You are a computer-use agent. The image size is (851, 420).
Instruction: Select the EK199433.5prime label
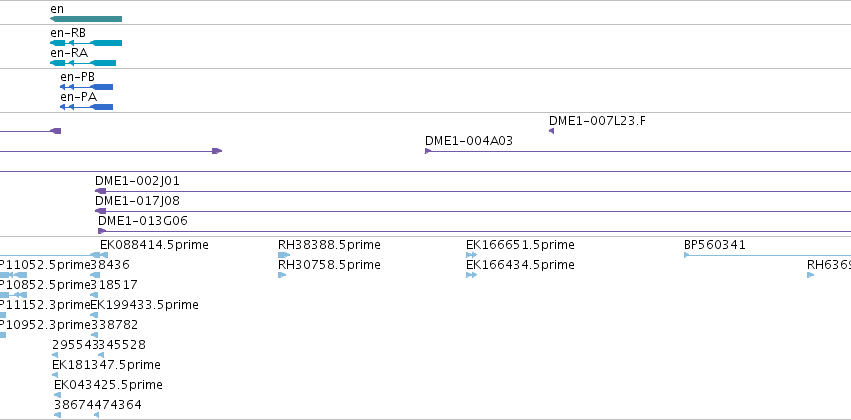[144, 305]
